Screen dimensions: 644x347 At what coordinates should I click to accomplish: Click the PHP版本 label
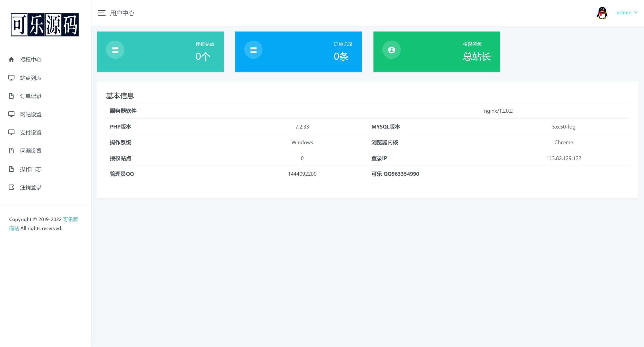click(120, 126)
